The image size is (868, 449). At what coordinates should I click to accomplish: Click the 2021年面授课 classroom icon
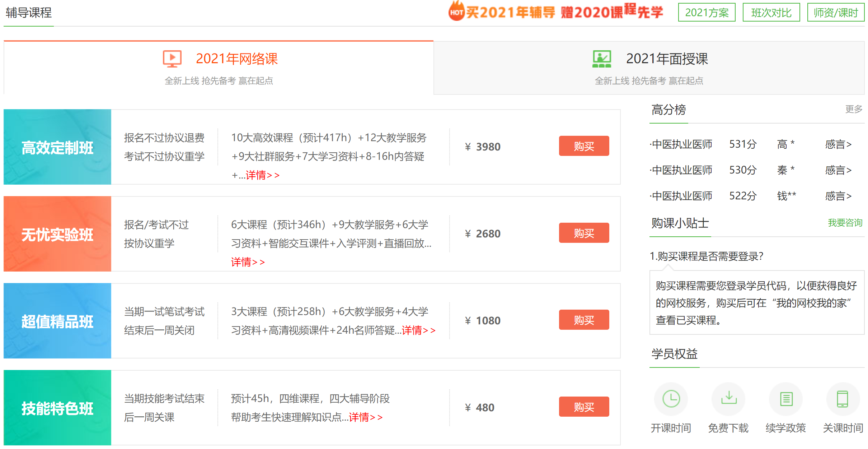coord(602,59)
